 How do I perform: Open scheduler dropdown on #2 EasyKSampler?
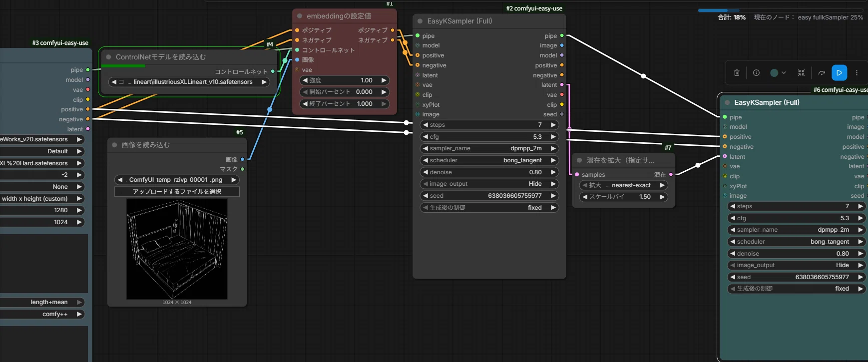coord(489,160)
